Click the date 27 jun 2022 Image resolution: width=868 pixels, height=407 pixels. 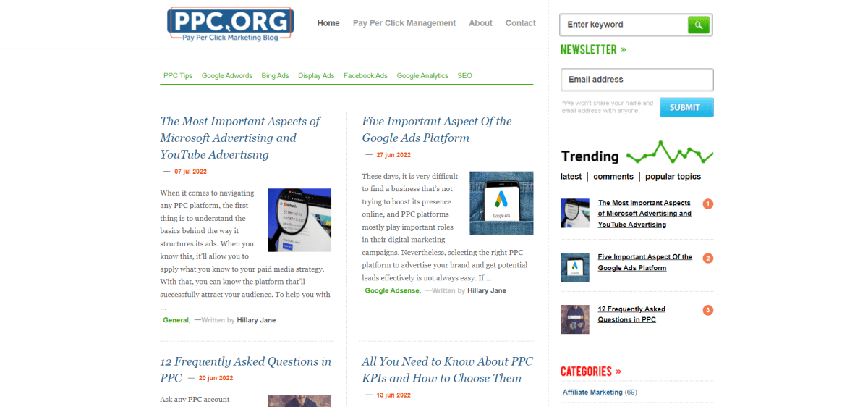393,155
